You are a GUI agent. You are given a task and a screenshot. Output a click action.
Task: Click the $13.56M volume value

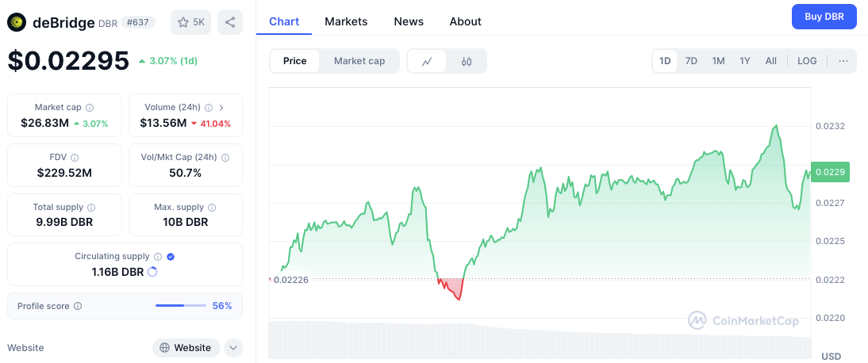pyautogui.click(x=163, y=123)
